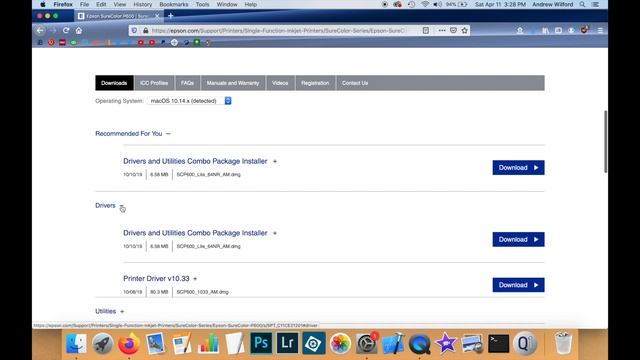Bookmark this page with the star icon
Viewport: 640px width, 360px height.
click(464, 31)
